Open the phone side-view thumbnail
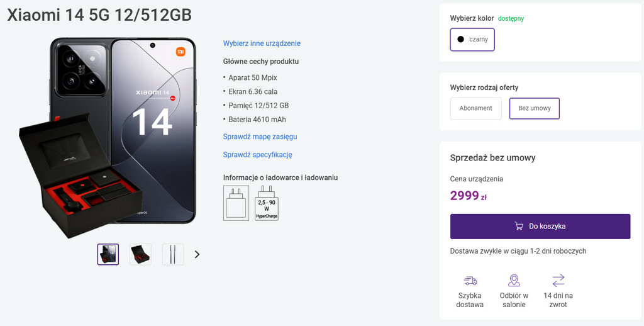Viewport: 644px width, 326px height. 172,254
